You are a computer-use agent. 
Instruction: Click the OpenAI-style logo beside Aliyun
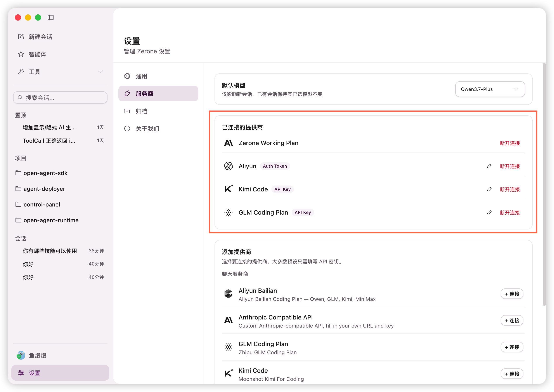click(229, 166)
